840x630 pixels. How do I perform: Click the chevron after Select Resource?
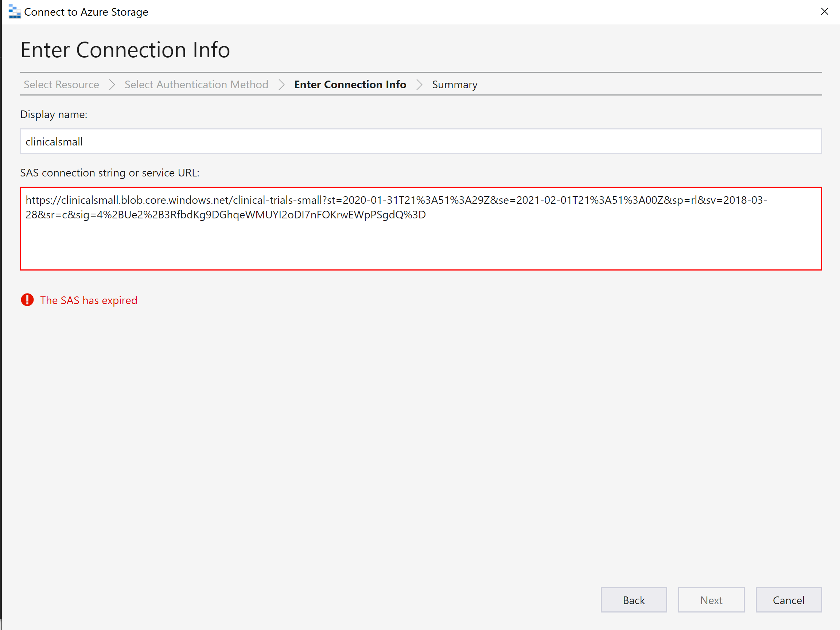[x=112, y=84]
